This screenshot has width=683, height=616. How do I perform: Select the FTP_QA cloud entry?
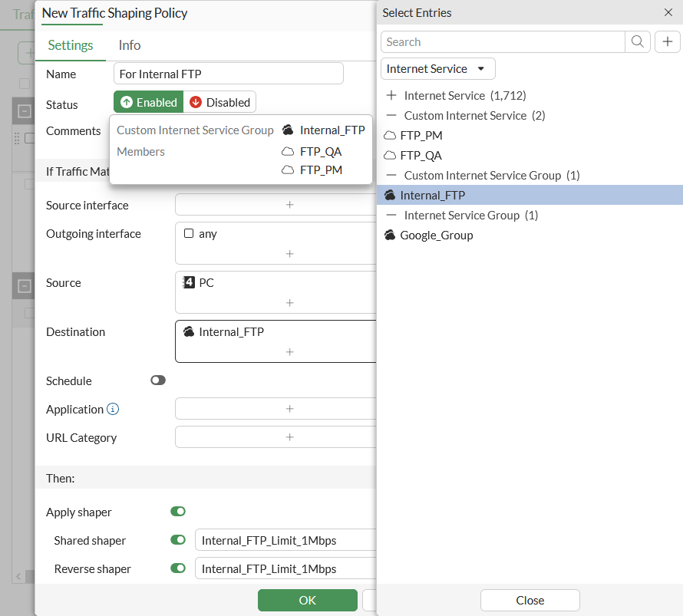(421, 156)
